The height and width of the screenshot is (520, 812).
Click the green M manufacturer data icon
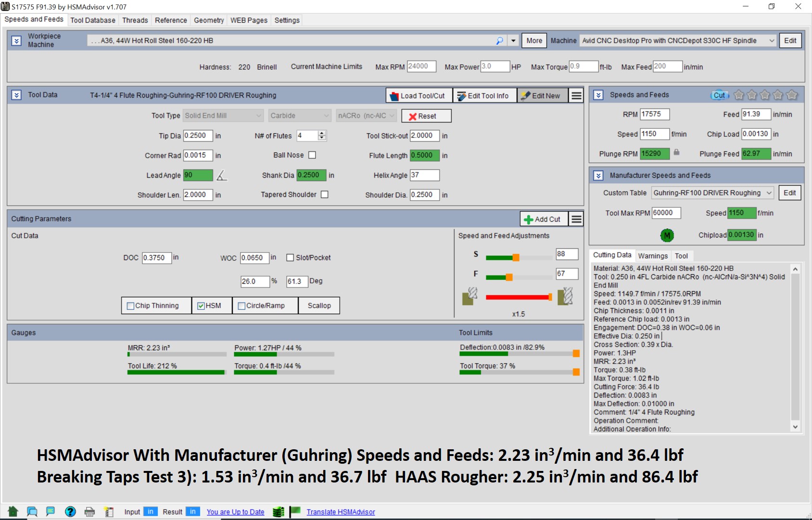[x=666, y=235]
